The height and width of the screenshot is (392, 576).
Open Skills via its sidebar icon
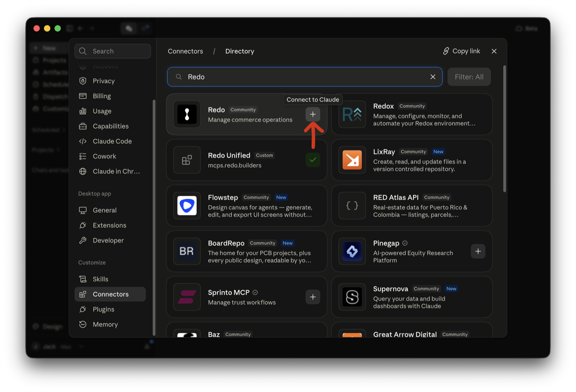click(x=83, y=279)
